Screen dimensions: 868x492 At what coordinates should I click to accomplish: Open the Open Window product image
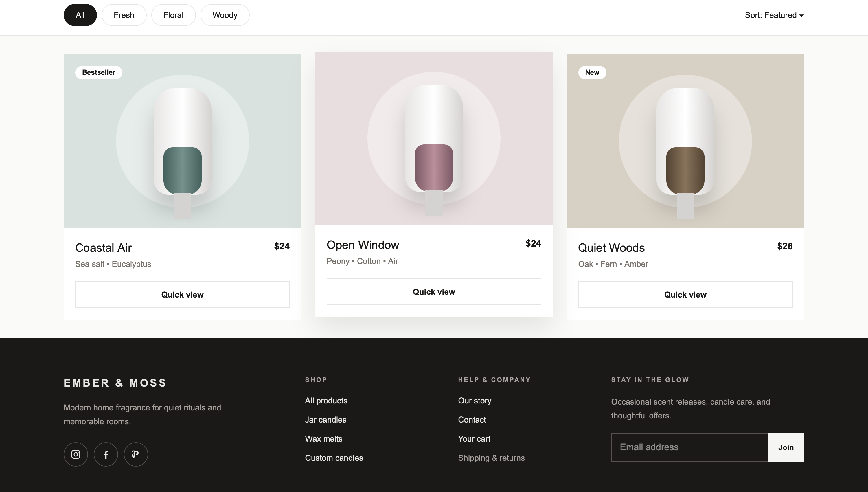[x=434, y=138]
